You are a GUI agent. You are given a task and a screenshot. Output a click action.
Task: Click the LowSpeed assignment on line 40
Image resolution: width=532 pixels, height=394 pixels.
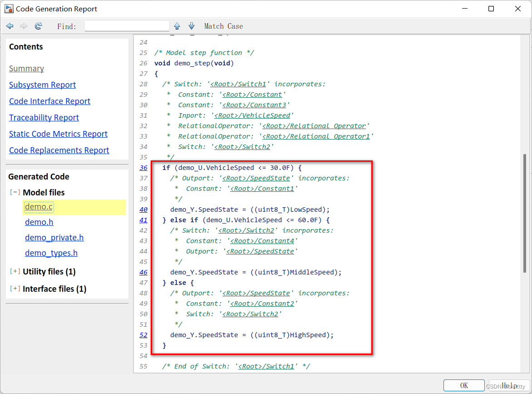tap(250, 209)
